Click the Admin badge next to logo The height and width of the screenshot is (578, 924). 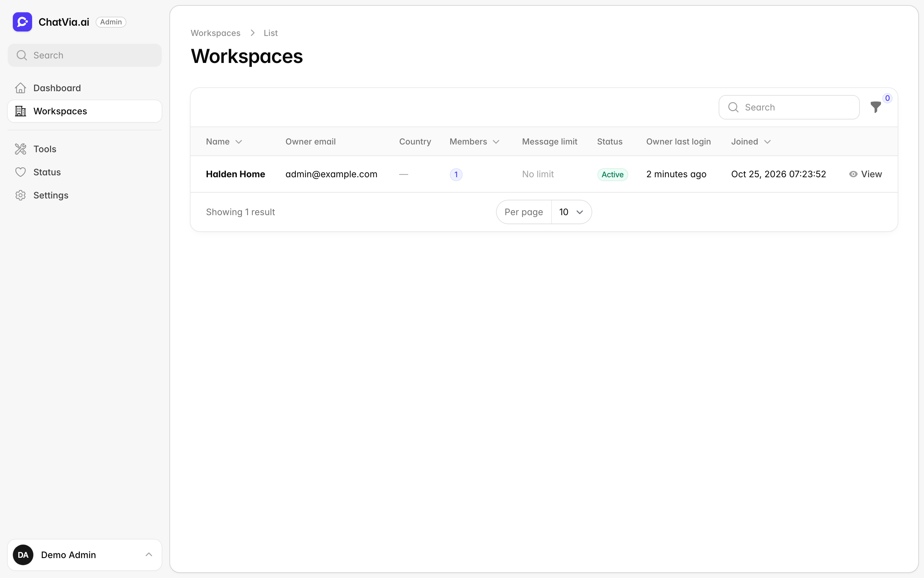tap(111, 22)
